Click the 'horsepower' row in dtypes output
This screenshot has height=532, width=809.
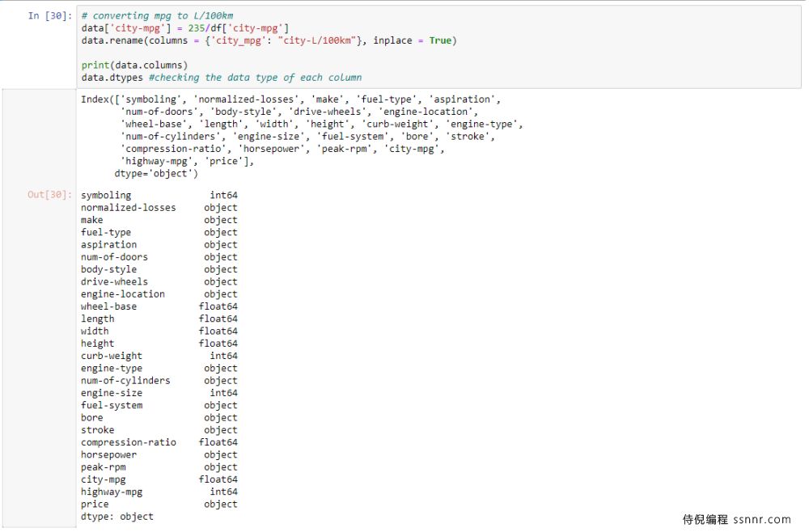tap(159, 455)
